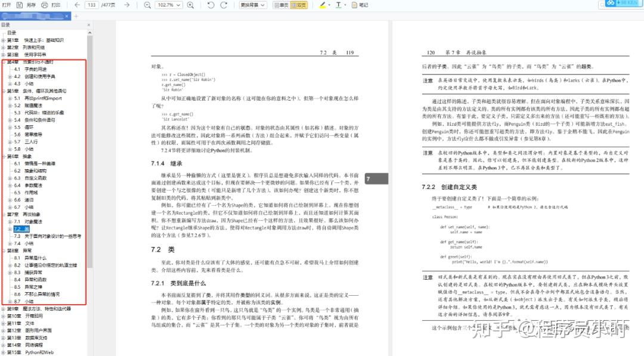Open the 笔记 notes tool

[x=362, y=5]
